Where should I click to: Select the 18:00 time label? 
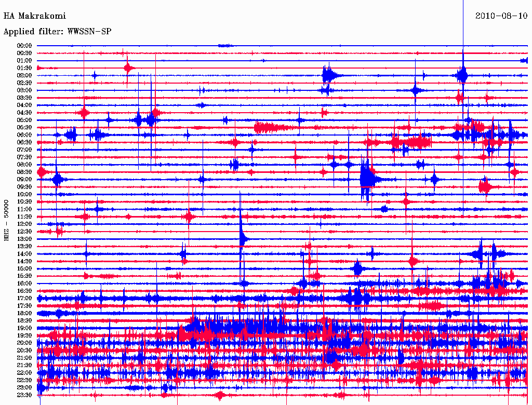24,314
